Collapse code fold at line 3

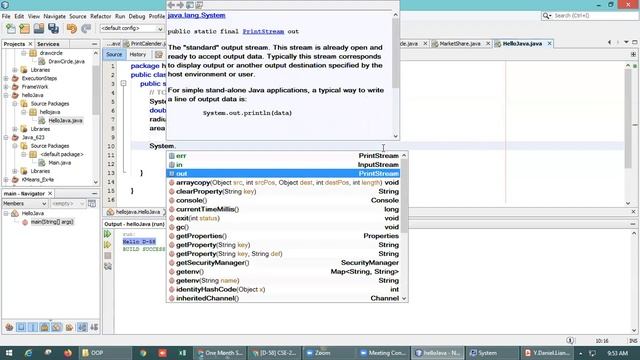tap(123, 84)
